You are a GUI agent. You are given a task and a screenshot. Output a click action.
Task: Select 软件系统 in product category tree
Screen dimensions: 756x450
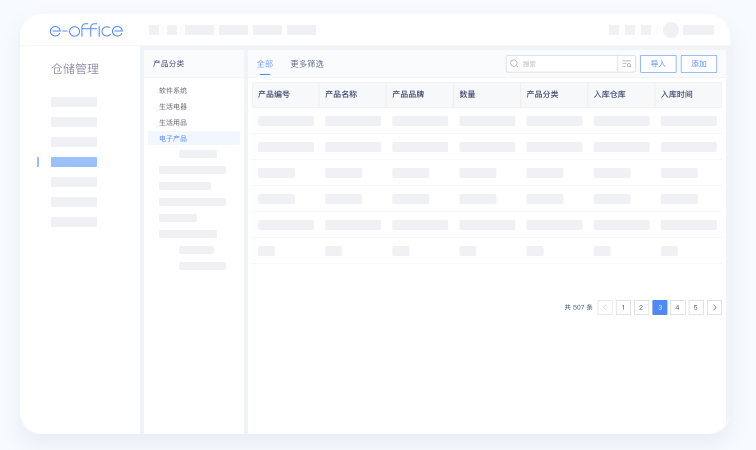point(173,91)
